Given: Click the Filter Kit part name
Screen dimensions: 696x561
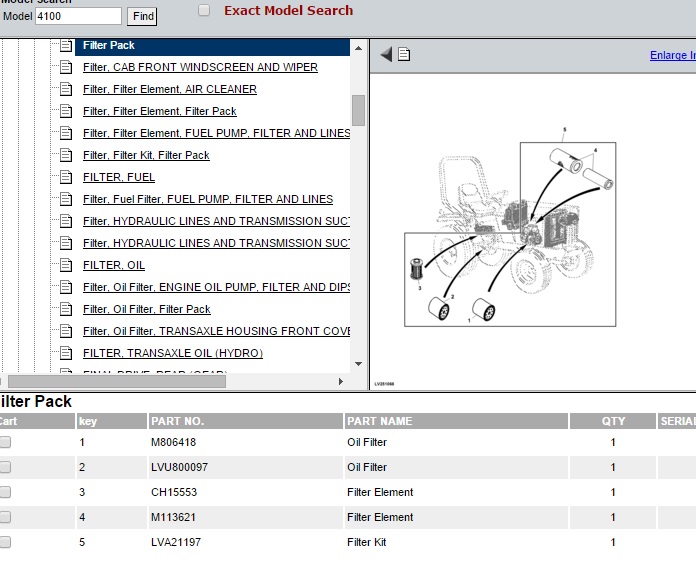Looking at the screenshot, I should tap(367, 542).
